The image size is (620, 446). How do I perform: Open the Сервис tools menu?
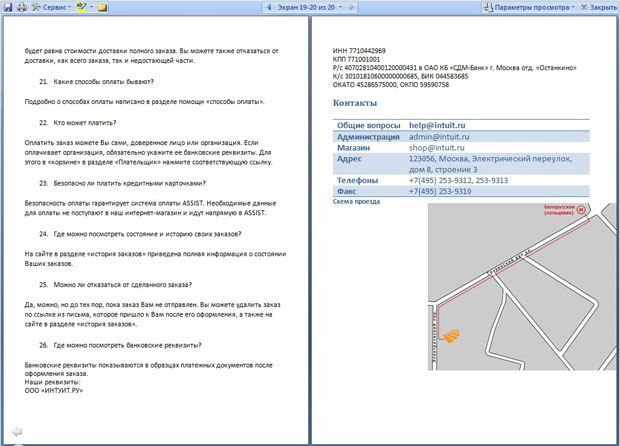point(51,7)
